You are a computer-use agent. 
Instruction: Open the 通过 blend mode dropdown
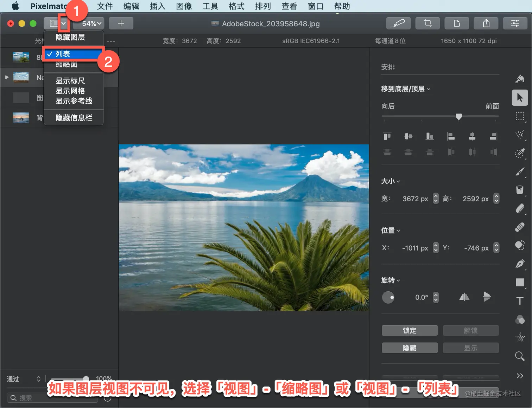coord(24,379)
